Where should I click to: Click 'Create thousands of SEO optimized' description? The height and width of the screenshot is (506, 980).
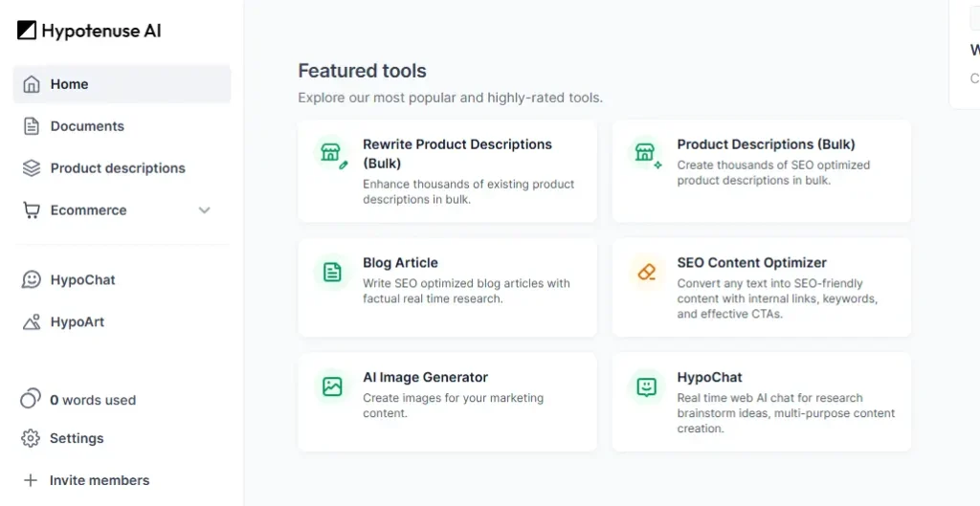coord(773,172)
